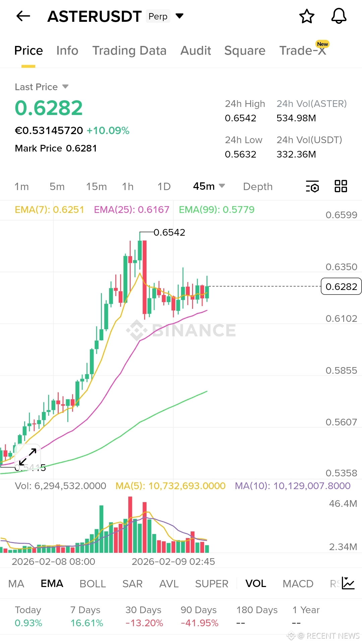The width and height of the screenshot is (362, 644).
Task: Tap the MA(5) volume readout
Action: coord(170,486)
